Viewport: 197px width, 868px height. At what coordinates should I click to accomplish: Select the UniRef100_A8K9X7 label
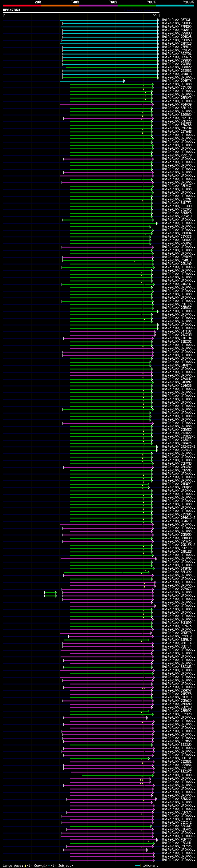(177, 186)
